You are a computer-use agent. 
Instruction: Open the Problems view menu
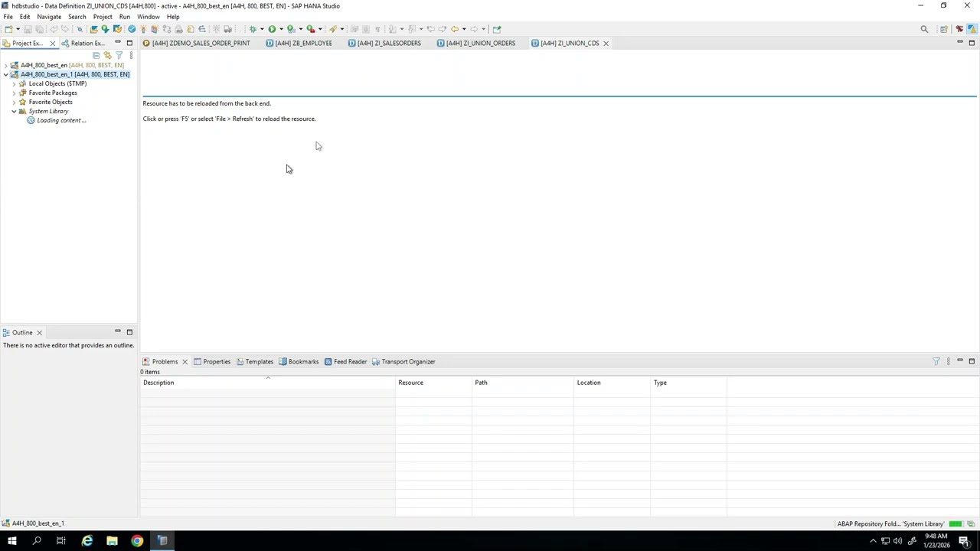tap(948, 361)
